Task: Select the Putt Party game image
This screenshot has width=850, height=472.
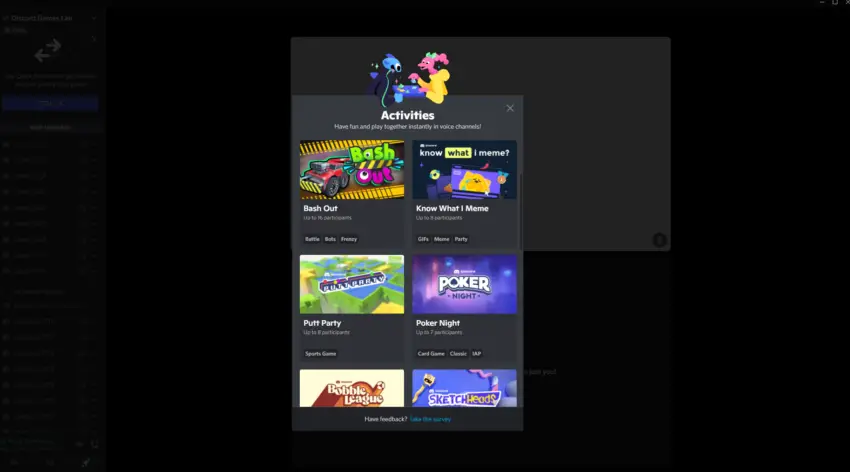Action: coord(352,284)
